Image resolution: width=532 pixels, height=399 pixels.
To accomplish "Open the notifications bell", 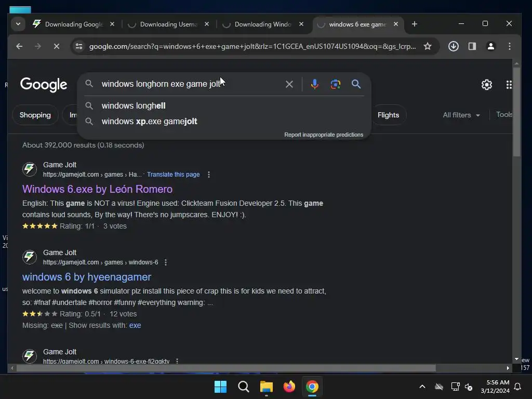I will [518, 387].
